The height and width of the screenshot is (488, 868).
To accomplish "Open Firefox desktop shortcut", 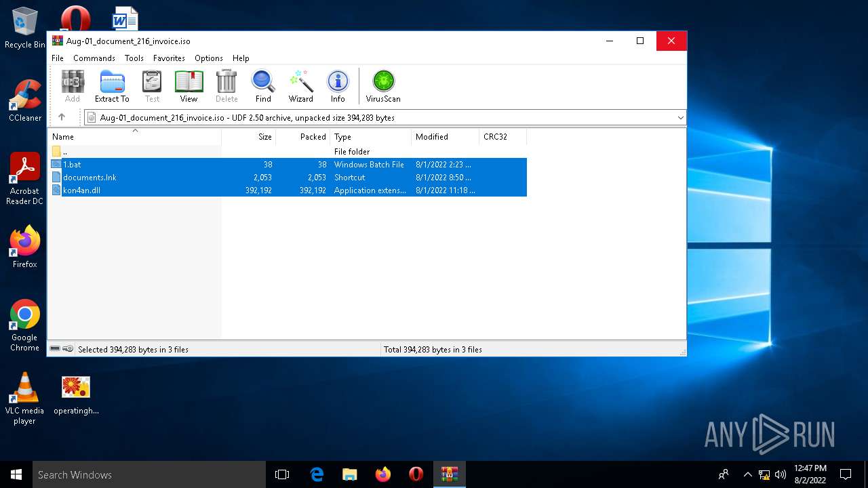I will [25, 247].
